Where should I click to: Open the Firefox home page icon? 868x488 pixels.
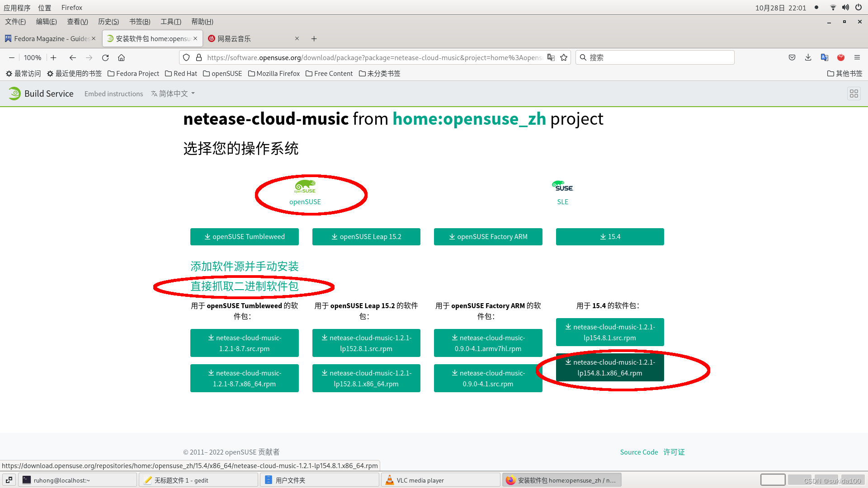click(121, 57)
